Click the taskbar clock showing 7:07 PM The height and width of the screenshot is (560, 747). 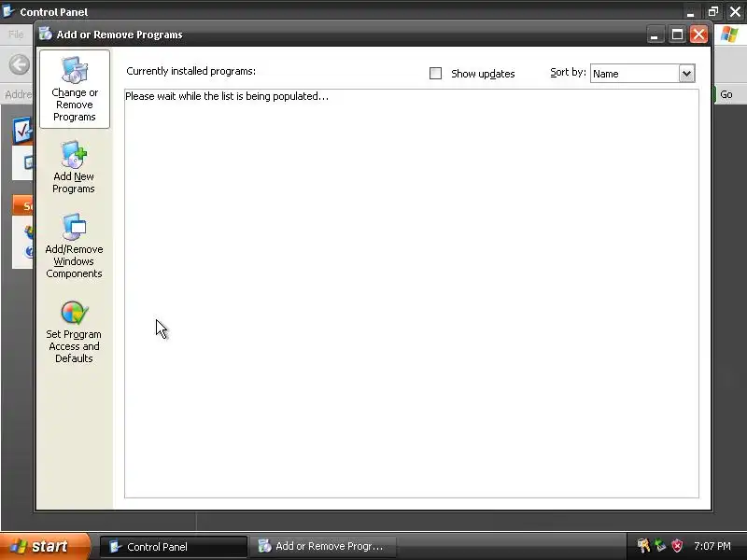712,546
